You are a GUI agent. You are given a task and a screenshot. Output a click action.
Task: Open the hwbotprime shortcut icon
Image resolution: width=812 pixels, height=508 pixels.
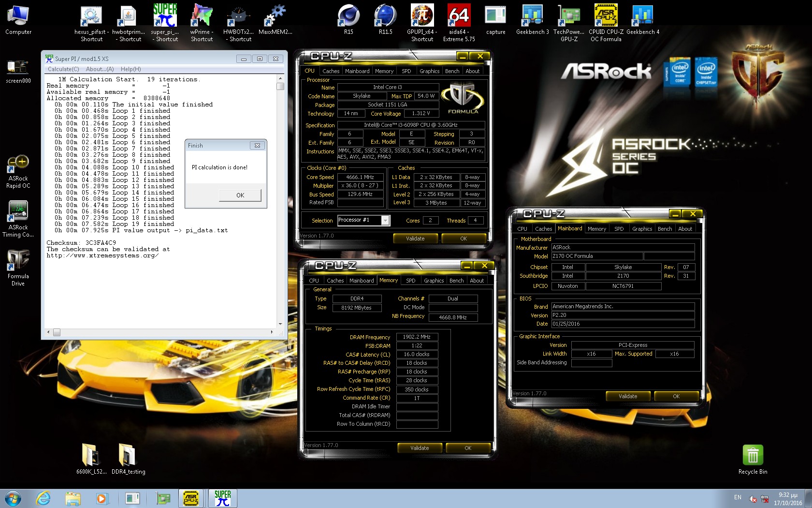129,23
